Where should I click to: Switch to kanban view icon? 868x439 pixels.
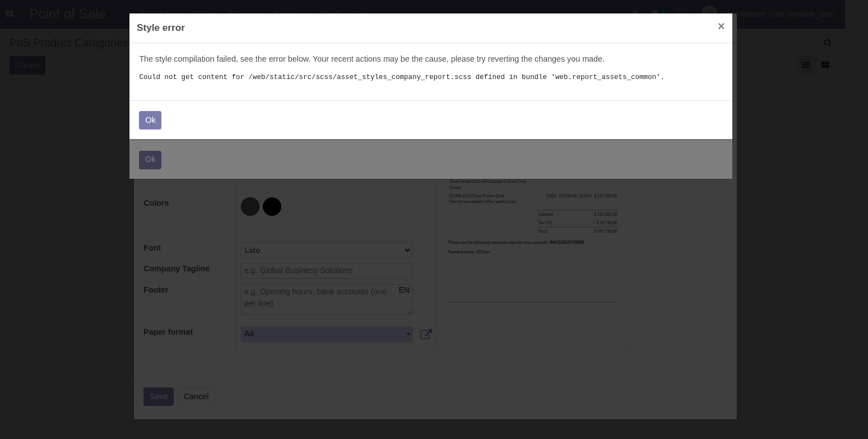pyautogui.click(x=825, y=65)
